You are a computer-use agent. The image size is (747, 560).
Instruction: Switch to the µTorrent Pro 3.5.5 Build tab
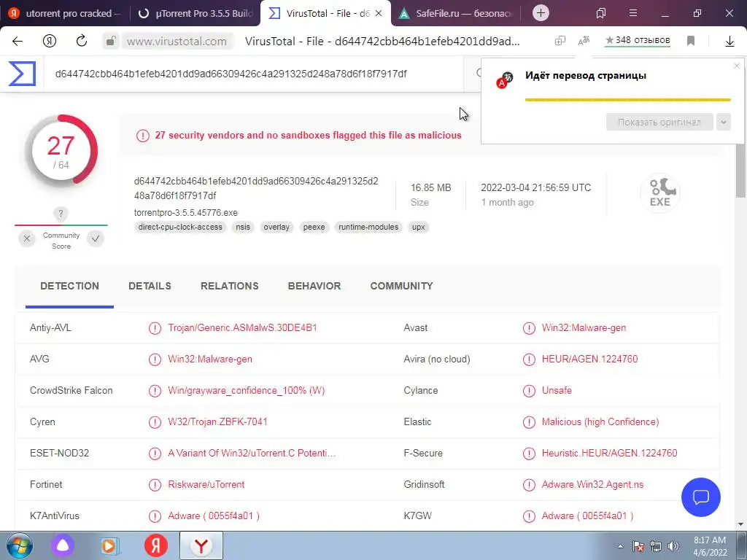pos(194,13)
